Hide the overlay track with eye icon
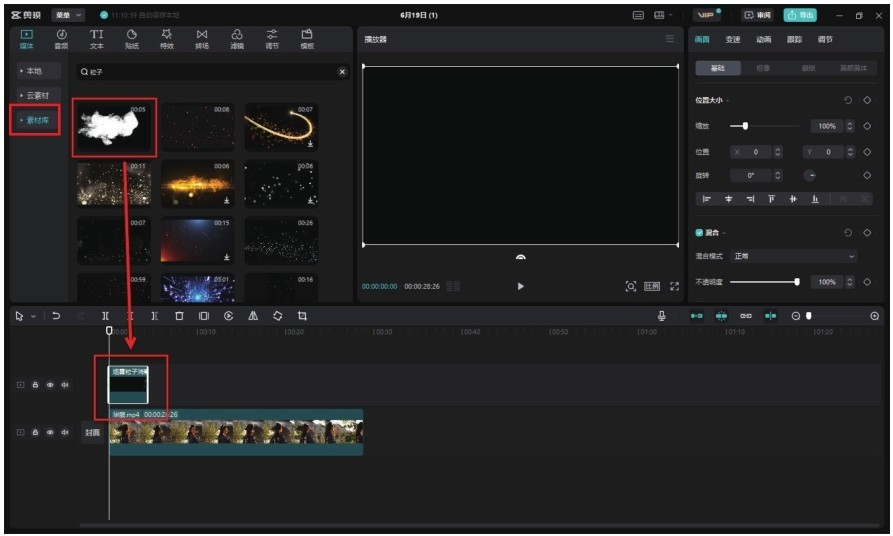This screenshot has height=536, width=893. [50, 385]
